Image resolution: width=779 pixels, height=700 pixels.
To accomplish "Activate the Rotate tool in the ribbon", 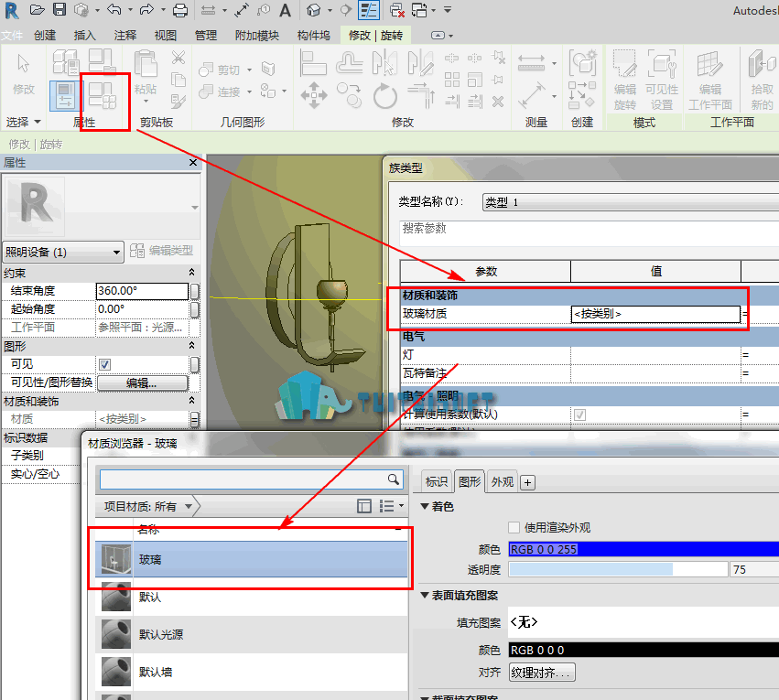I will [385, 95].
